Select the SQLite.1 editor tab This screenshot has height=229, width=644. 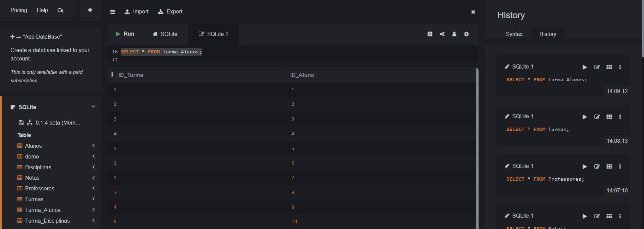tap(213, 34)
